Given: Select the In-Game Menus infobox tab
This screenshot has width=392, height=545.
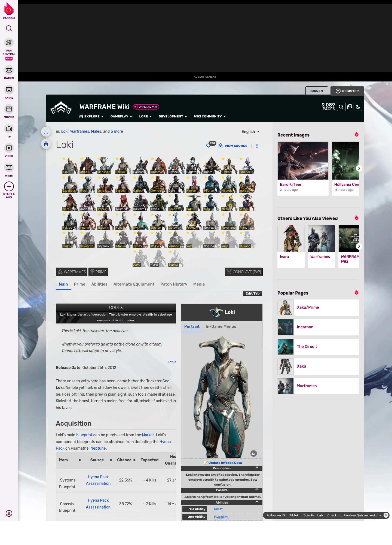Looking at the screenshot, I should click(221, 326).
